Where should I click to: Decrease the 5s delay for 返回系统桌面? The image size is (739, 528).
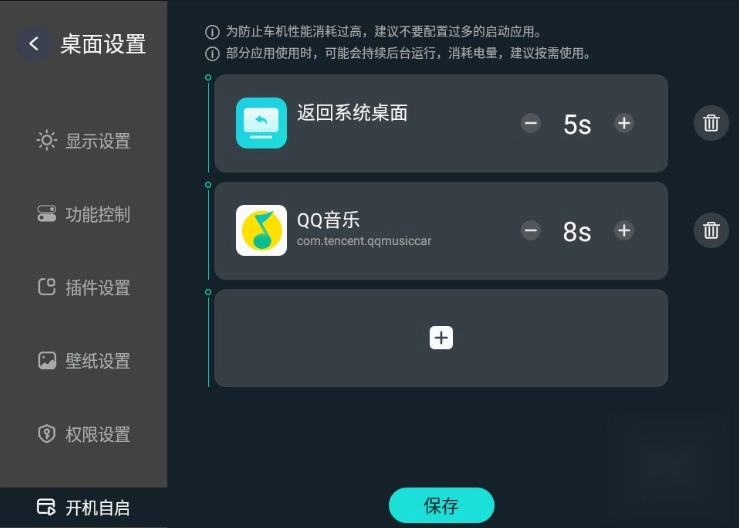point(531,123)
